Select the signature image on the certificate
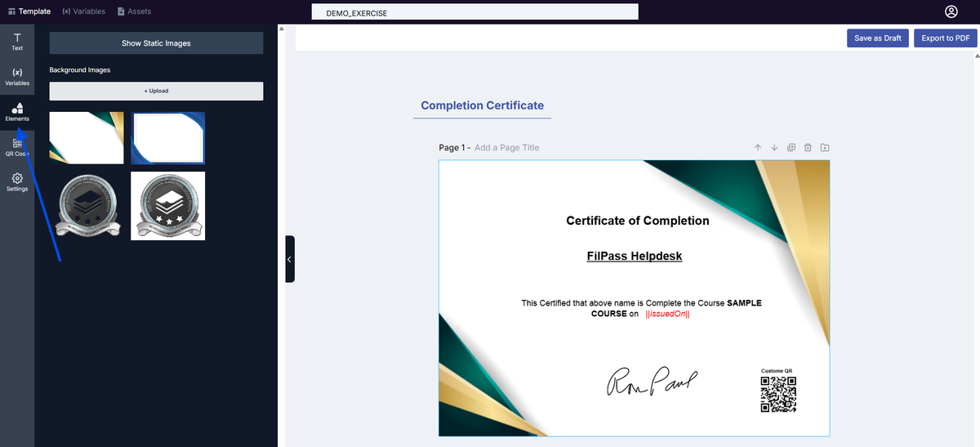This screenshot has width=980, height=447. click(x=652, y=381)
